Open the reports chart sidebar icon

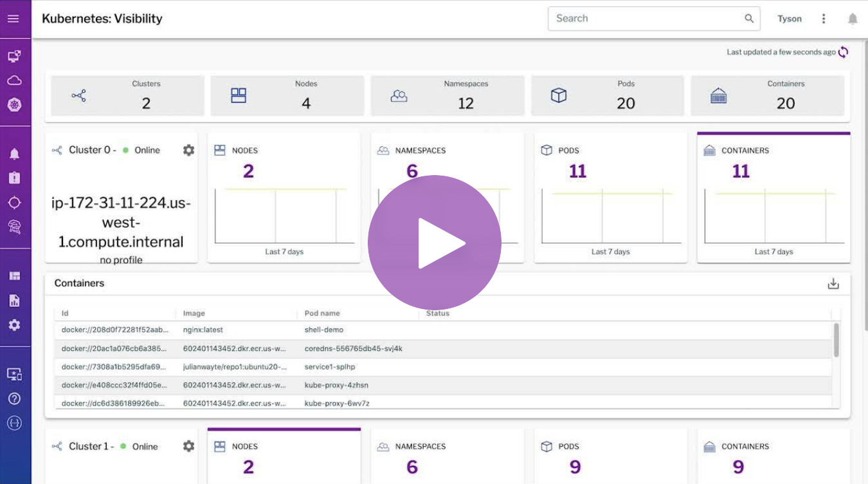(x=14, y=301)
